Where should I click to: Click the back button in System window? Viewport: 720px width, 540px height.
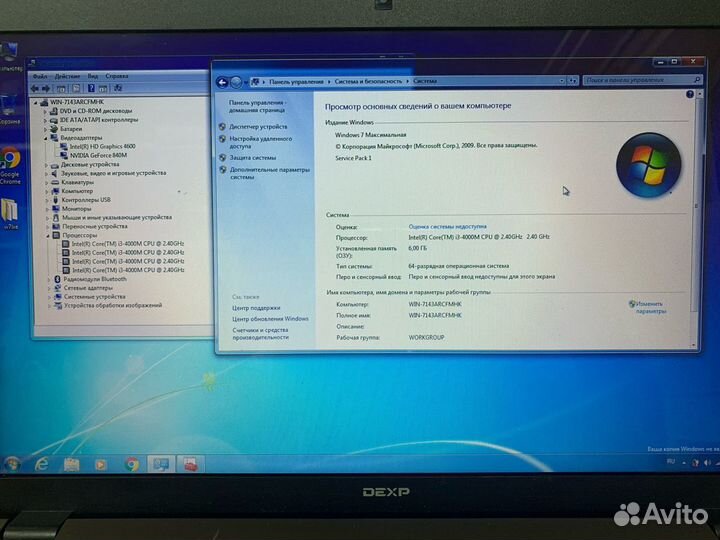(x=222, y=83)
